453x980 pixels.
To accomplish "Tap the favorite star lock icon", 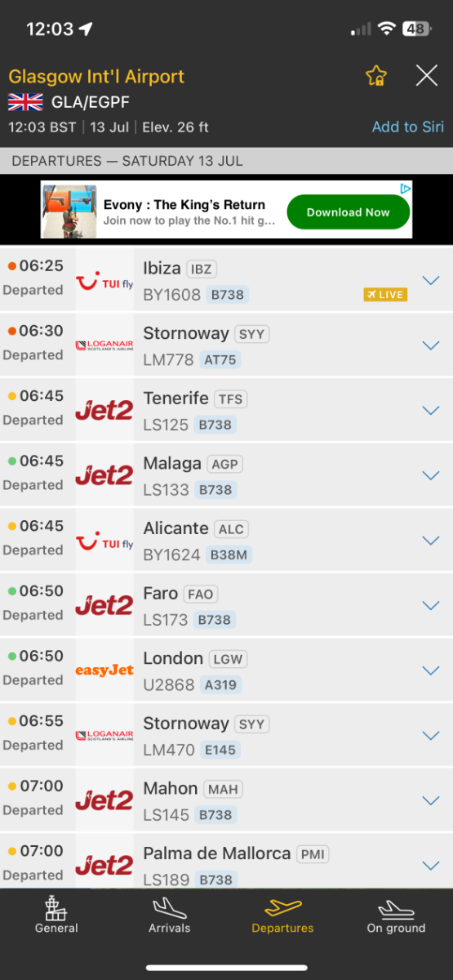I will click(x=375, y=76).
